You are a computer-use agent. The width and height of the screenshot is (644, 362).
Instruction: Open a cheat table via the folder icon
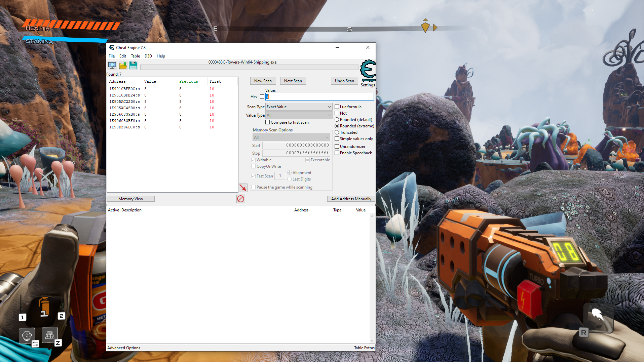[123, 66]
